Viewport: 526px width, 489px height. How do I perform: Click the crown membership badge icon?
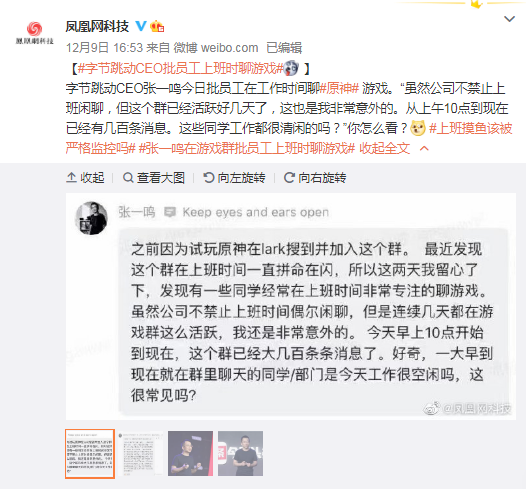pos(157,26)
